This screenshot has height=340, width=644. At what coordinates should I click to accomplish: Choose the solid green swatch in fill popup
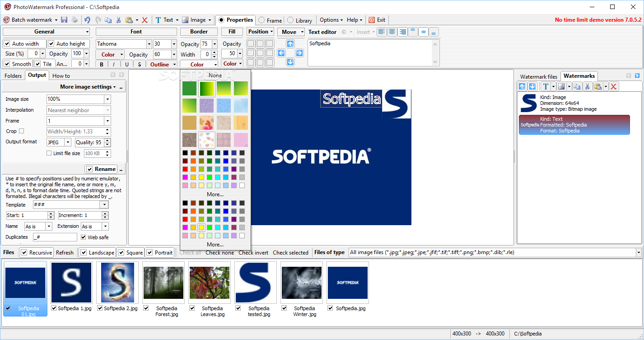(190, 88)
